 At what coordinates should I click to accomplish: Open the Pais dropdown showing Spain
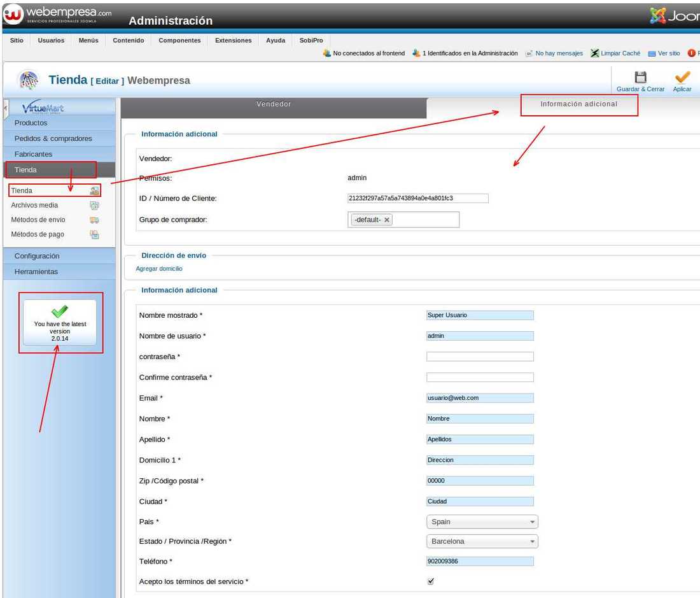482,522
